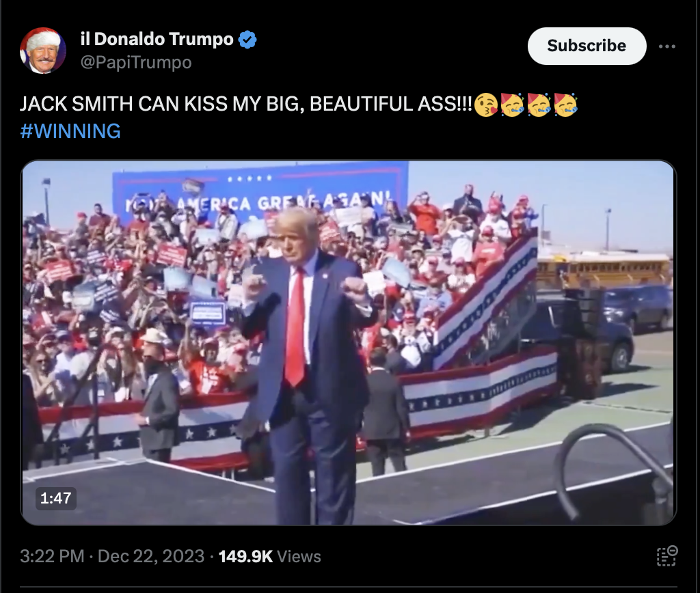Open the Santa-hat profile avatar
The image size is (700, 593).
coord(43,51)
